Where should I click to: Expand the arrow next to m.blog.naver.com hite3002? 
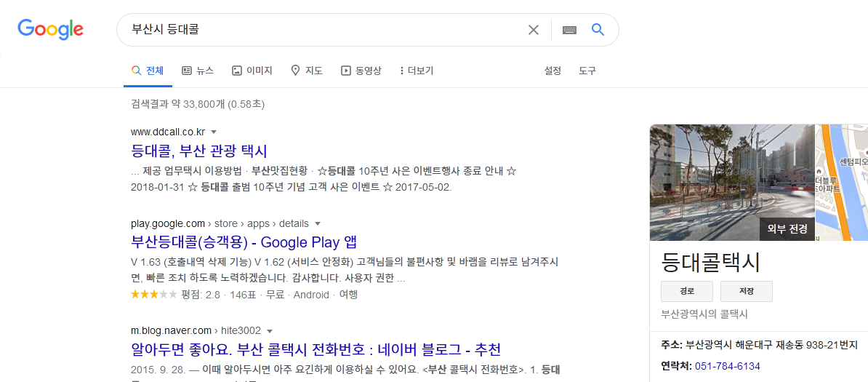(x=270, y=331)
